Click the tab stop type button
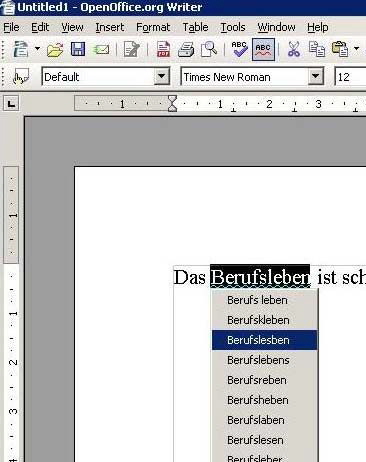Screen dimensions: 366x462 pyautogui.click(x=11, y=103)
